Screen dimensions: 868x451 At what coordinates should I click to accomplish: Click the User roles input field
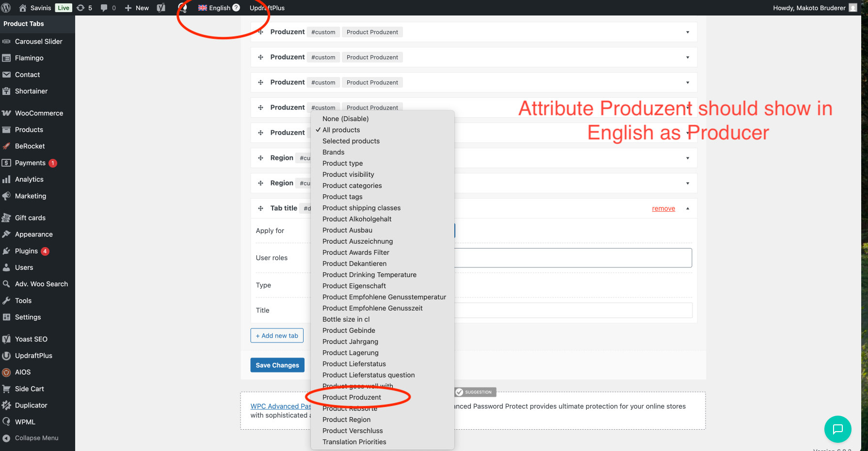point(572,258)
